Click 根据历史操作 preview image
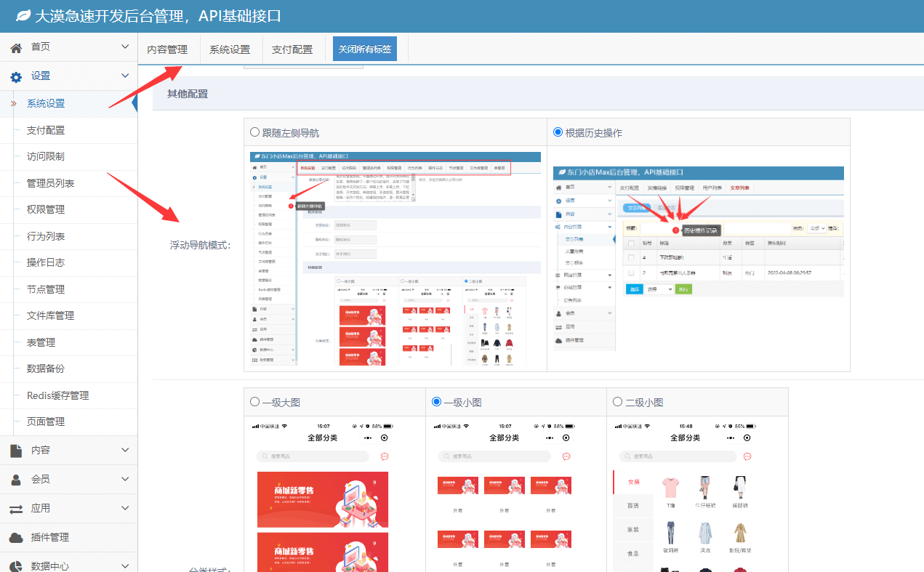This screenshot has height=572, width=924. pos(699,259)
